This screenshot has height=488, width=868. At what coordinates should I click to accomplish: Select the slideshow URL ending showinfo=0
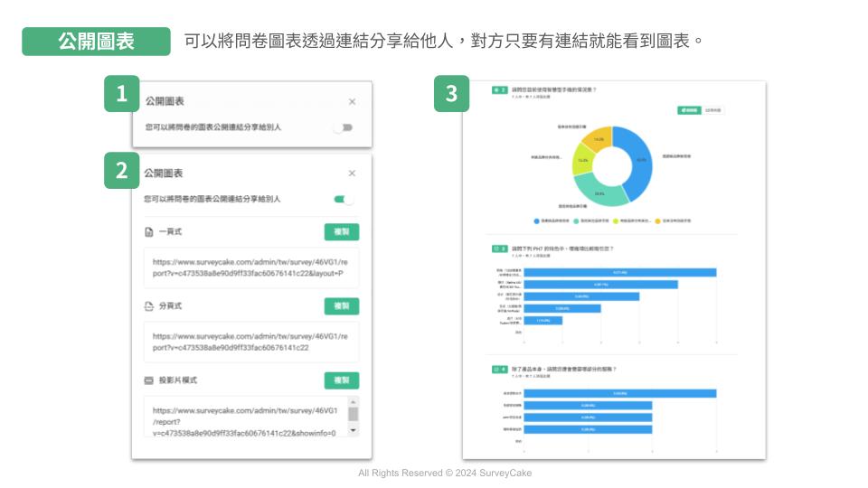coord(246,417)
